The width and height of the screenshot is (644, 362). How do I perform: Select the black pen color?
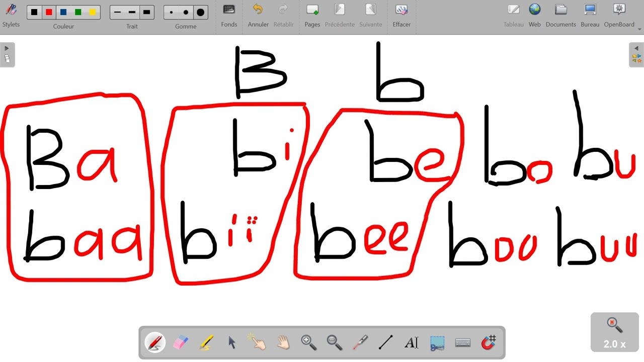pyautogui.click(x=34, y=12)
